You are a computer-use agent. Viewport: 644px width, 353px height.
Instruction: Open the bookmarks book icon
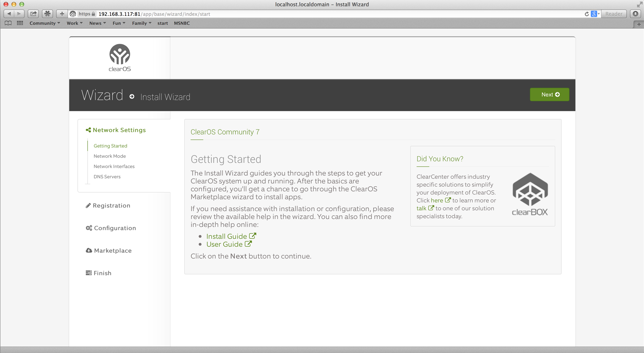pyautogui.click(x=8, y=23)
